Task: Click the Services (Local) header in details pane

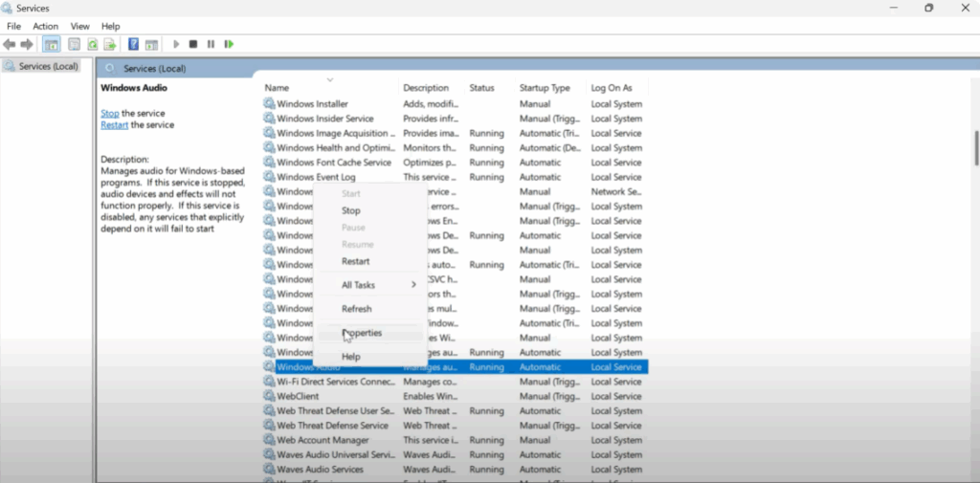Action: (x=154, y=69)
